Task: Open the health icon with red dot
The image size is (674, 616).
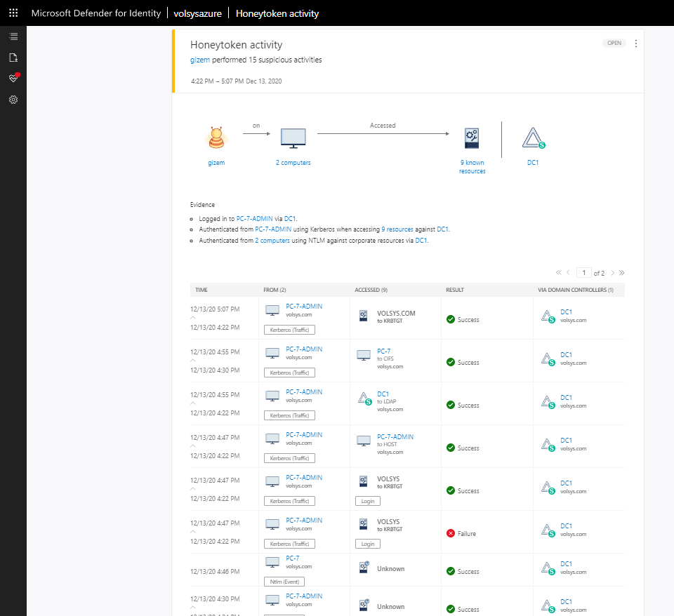Action: [13, 78]
